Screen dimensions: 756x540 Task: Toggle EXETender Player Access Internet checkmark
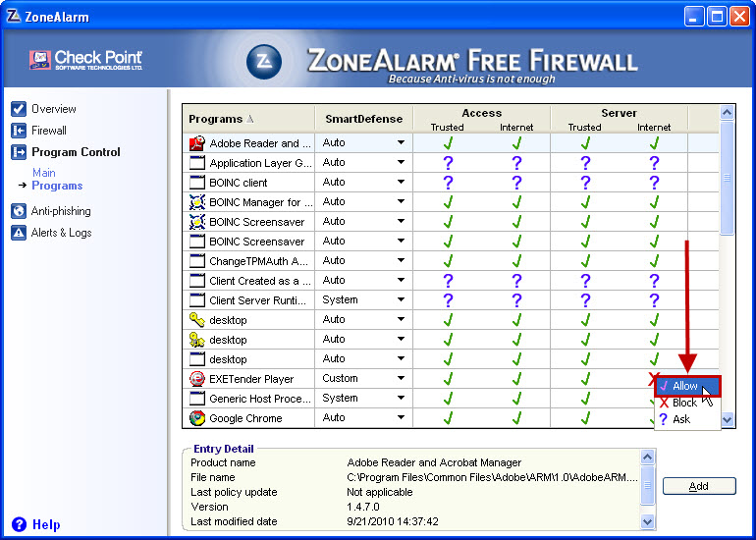point(516,379)
